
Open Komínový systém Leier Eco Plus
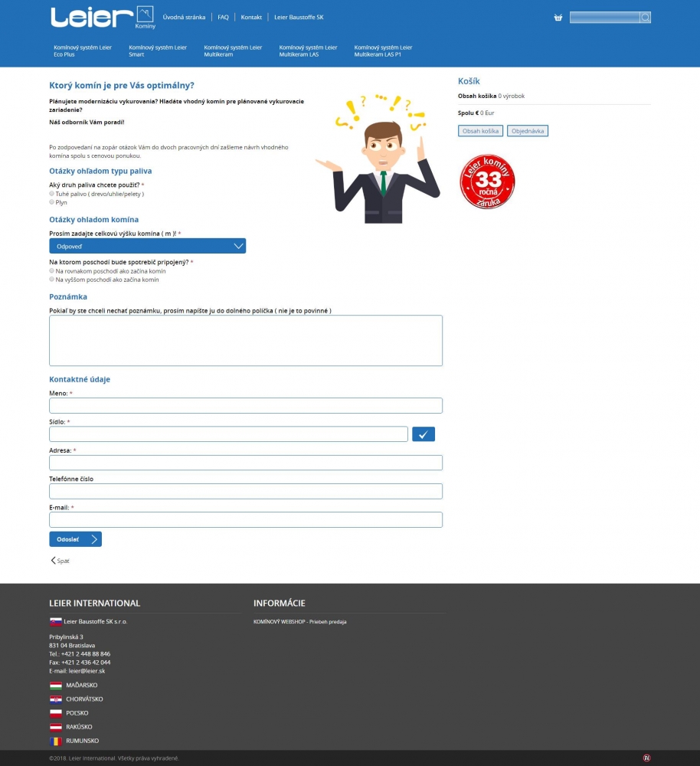pyautogui.click(x=83, y=51)
